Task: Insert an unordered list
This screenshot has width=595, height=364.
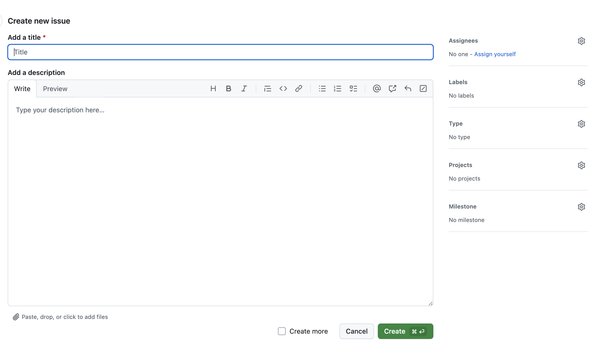Action: [x=322, y=88]
